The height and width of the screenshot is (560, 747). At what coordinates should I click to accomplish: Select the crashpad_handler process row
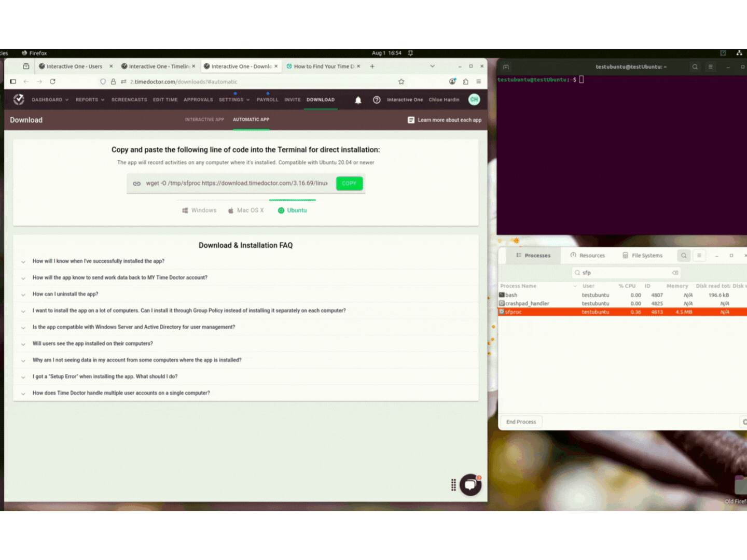622,304
